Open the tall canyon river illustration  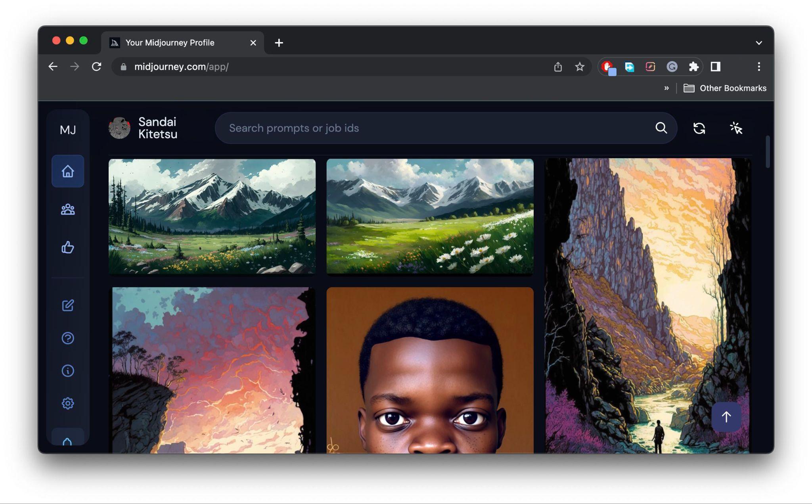(647, 306)
